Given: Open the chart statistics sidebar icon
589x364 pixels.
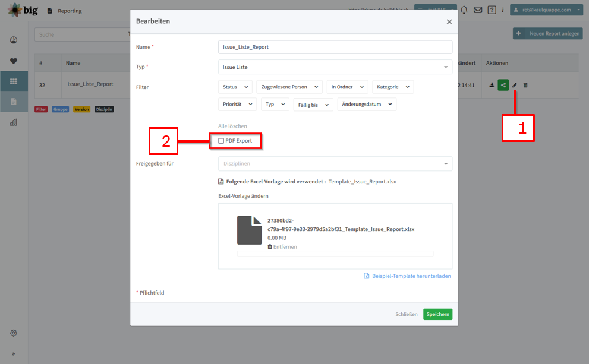Looking at the screenshot, I should pos(14,122).
